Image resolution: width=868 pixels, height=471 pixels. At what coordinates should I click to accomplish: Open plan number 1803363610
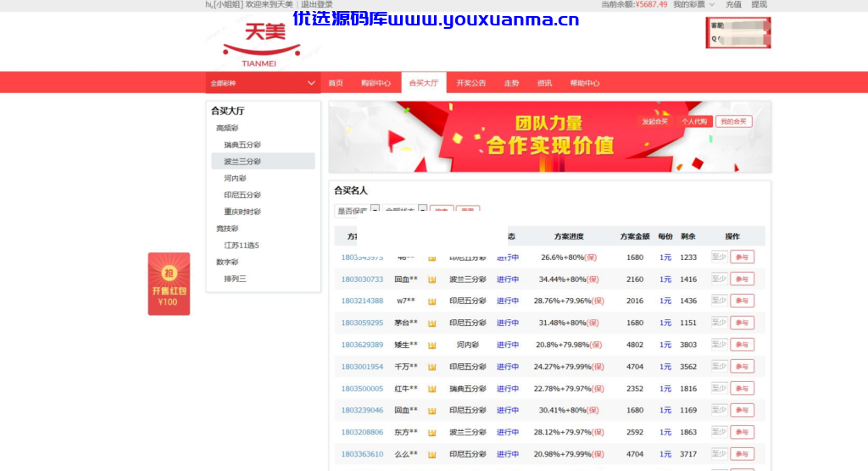click(x=362, y=454)
